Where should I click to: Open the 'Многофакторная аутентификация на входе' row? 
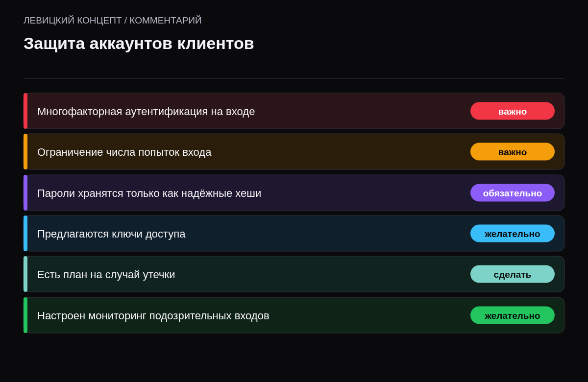[294, 111]
